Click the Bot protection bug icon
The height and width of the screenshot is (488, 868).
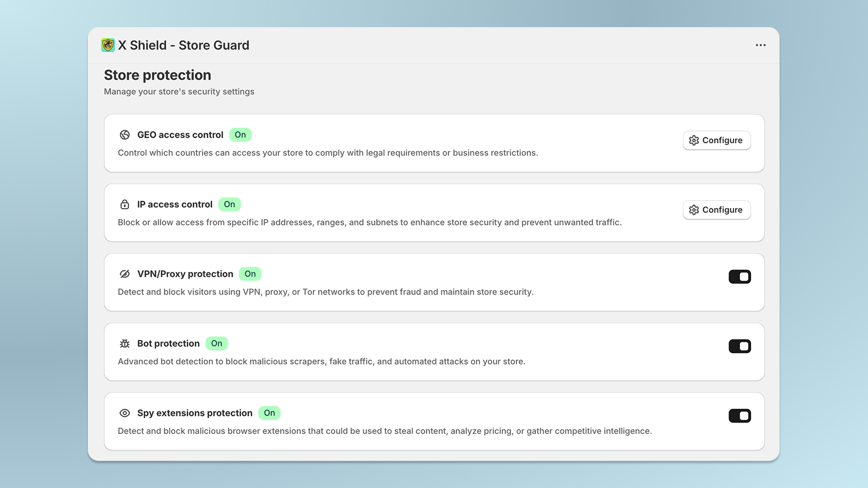pos(124,343)
